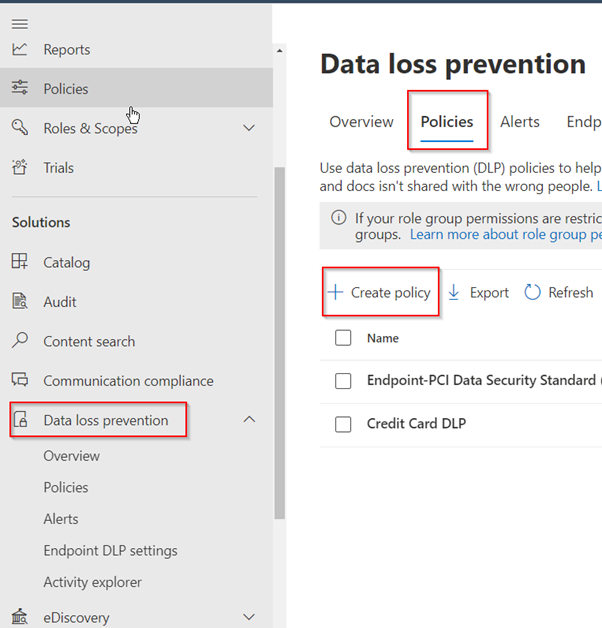Open Activity explorer in the sidebar
This screenshot has height=628, width=602.
tap(92, 582)
